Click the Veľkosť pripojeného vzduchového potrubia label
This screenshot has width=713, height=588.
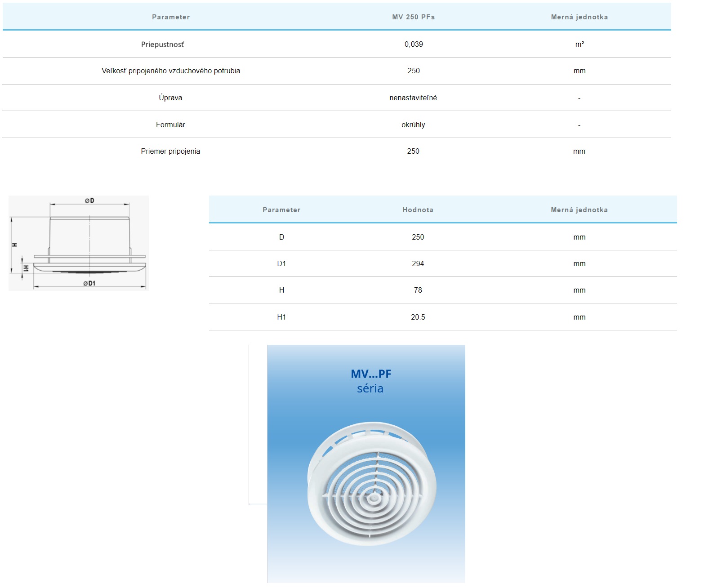pos(171,71)
